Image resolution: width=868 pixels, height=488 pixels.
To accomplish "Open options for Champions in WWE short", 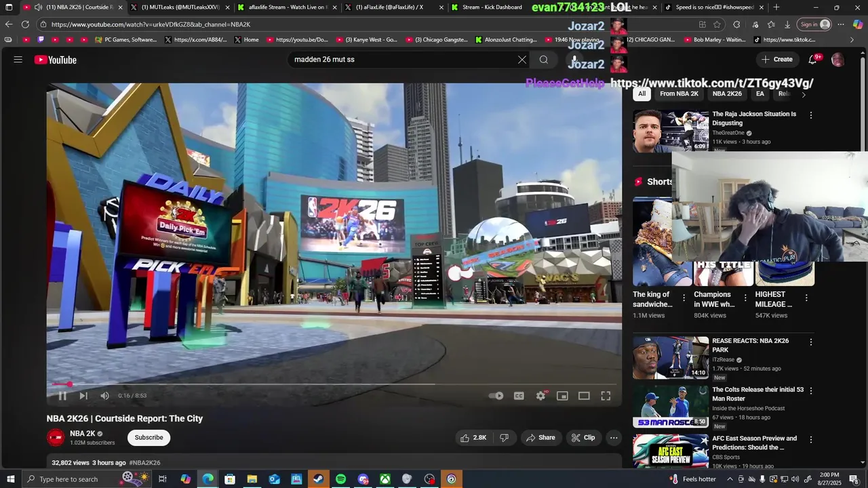I will pos(745,298).
